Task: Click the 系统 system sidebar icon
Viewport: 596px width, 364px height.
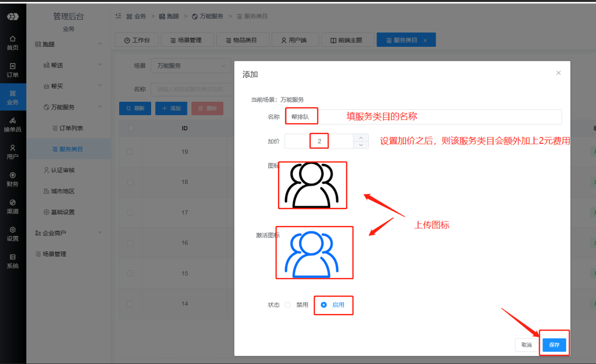Action: pyautogui.click(x=13, y=261)
